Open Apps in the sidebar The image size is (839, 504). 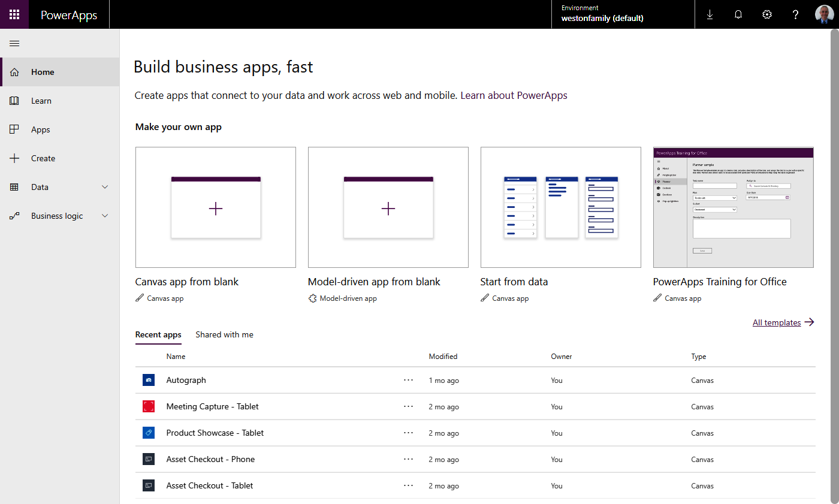coord(60,129)
